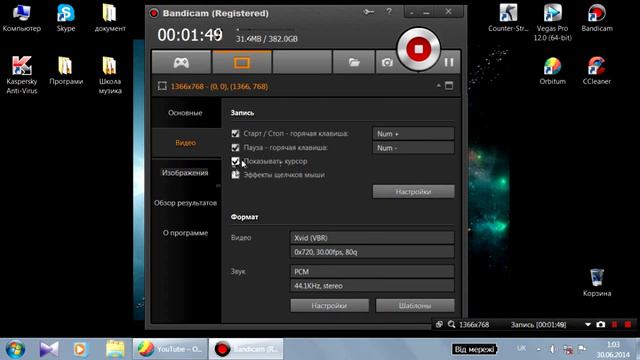Viewport: 640px width, 360px height.
Task: Toggle Start/Stop hotkey checkbox
Action: [235, 133]
